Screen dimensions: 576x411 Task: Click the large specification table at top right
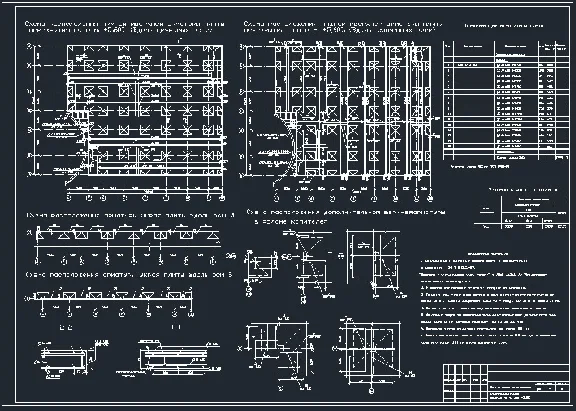click(x=505, y=100)
